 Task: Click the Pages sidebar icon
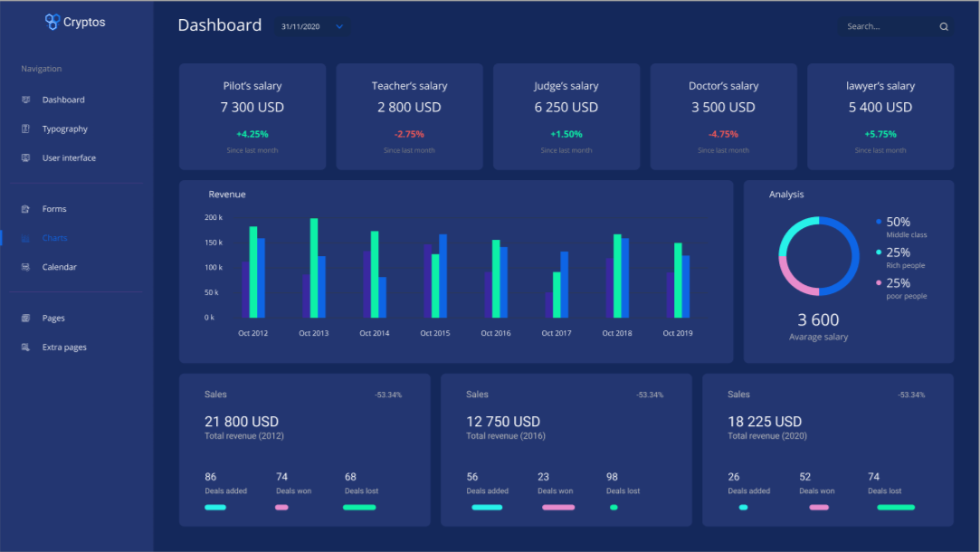tap(25, 319)
